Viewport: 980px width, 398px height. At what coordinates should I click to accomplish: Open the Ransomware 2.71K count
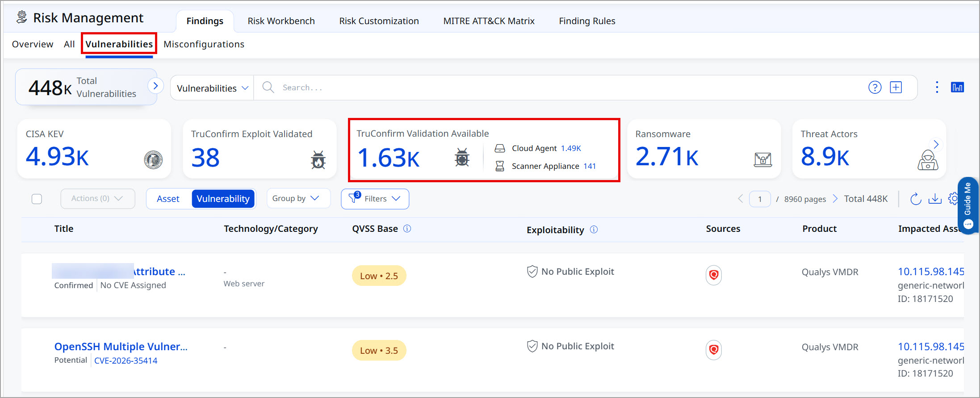pos(667,157)
